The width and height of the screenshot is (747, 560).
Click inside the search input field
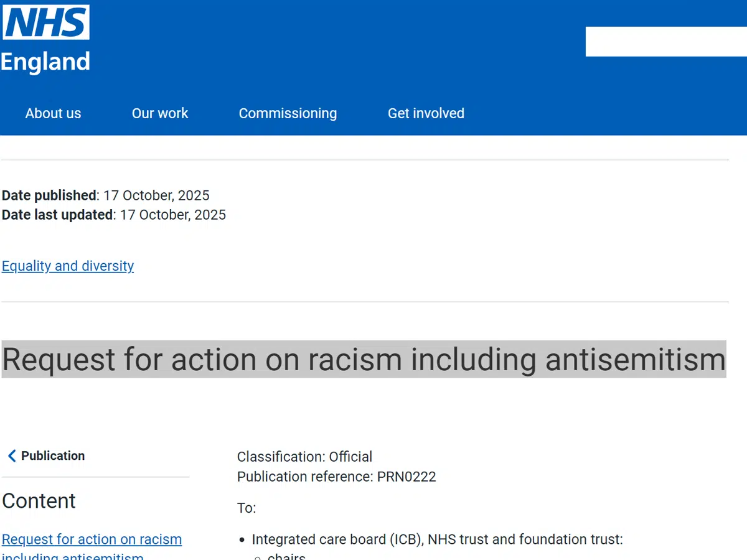coord(666,42)
